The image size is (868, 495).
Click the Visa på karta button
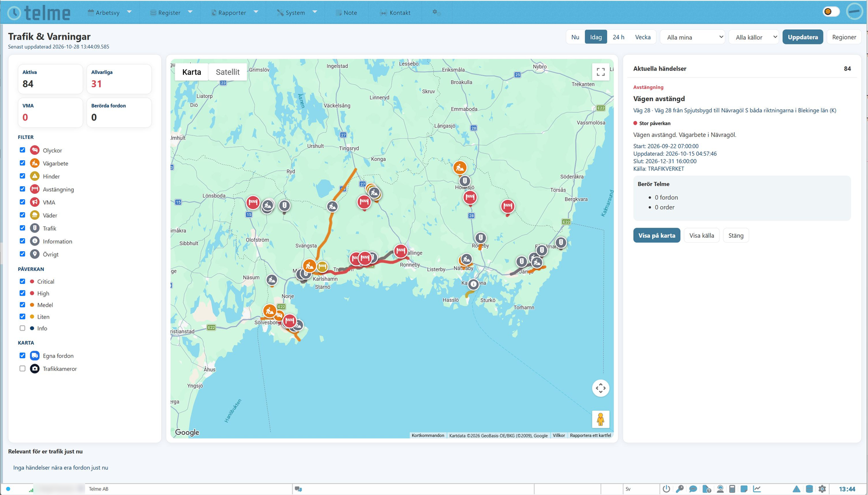pyautogui.click(x=656, y=236)
